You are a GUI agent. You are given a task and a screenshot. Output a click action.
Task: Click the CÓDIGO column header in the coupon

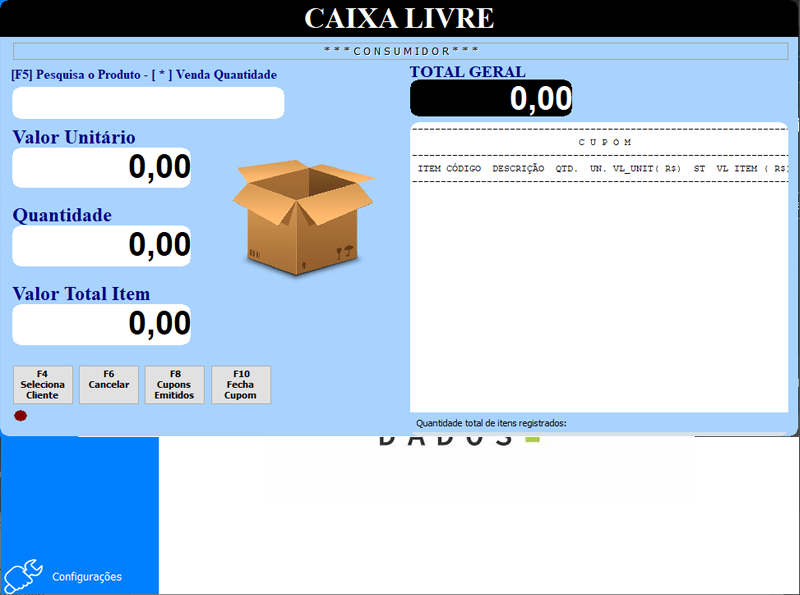coord(463,168)
